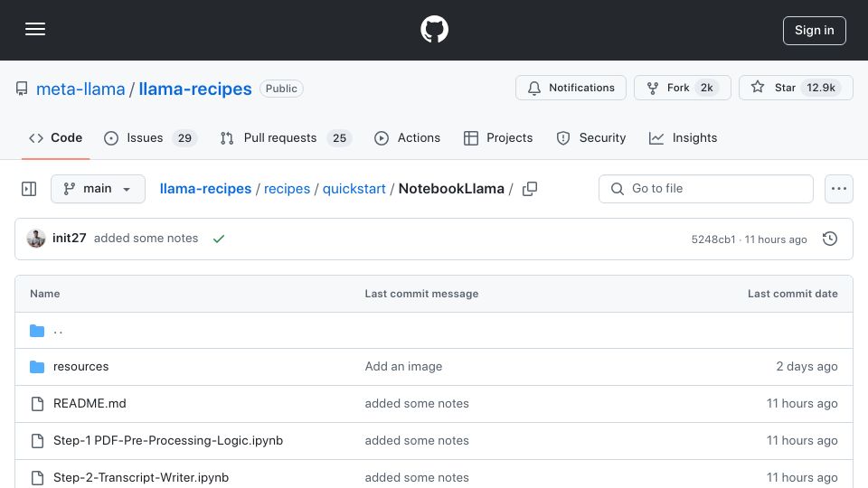868x488 pixels.
Task: Click the README.md file icon
Action: 37,404
